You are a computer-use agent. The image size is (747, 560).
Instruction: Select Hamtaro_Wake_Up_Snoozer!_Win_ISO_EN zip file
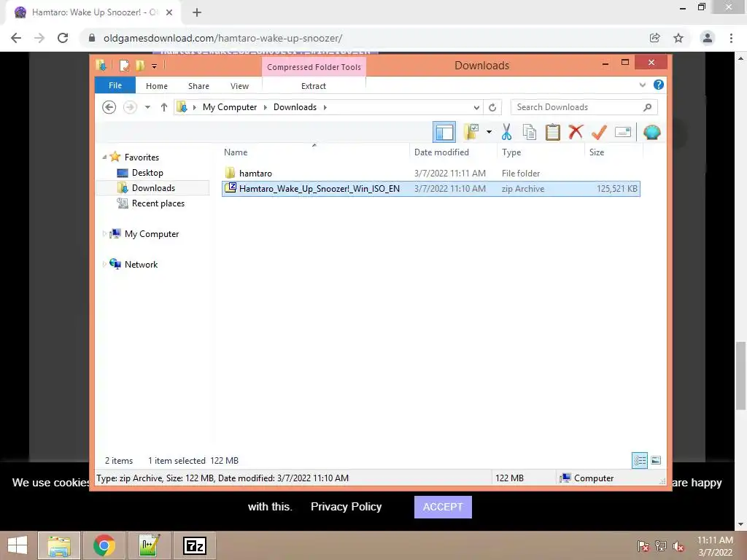(x=430, y=189)
